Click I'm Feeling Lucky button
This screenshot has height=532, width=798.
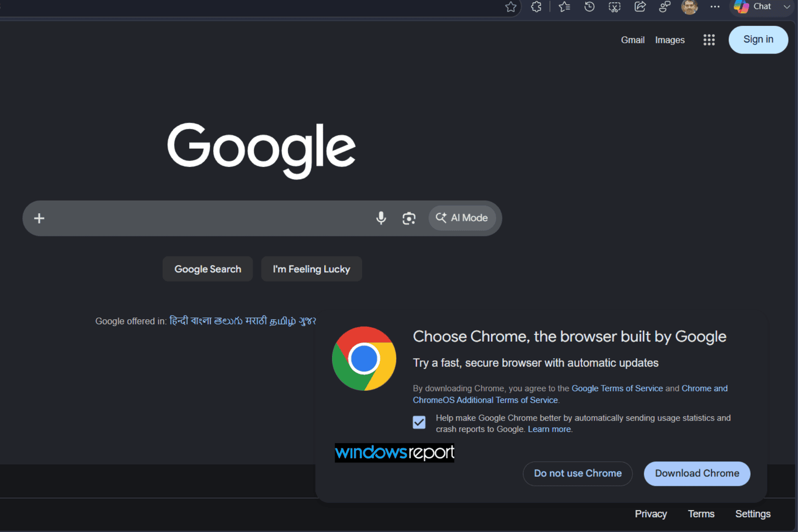click(311, 269)
